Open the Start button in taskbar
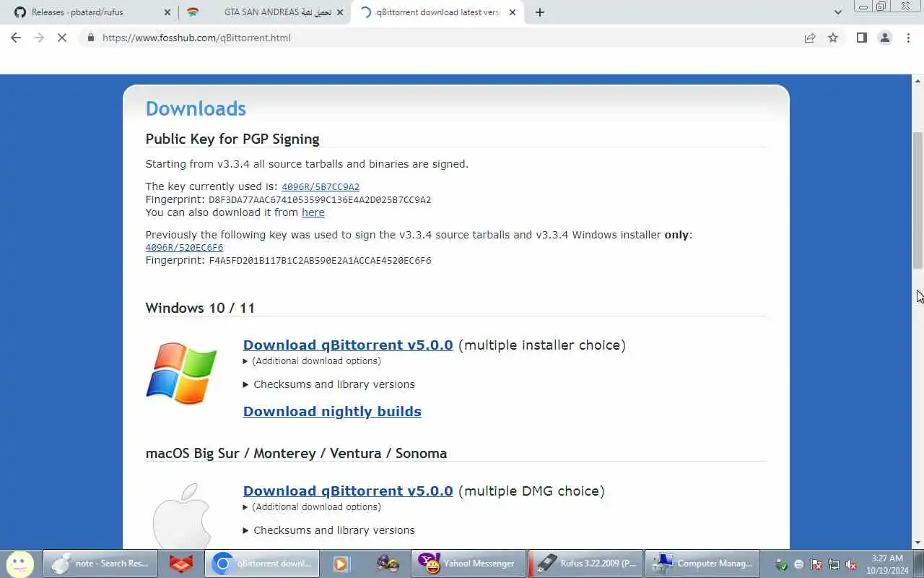 tap(19, 564)
